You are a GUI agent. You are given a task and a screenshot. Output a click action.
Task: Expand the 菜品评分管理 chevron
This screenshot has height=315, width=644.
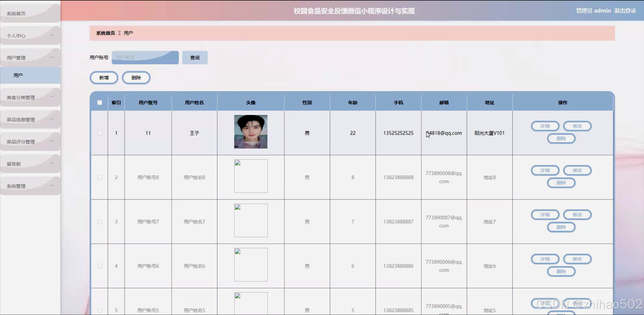(52, 142)
